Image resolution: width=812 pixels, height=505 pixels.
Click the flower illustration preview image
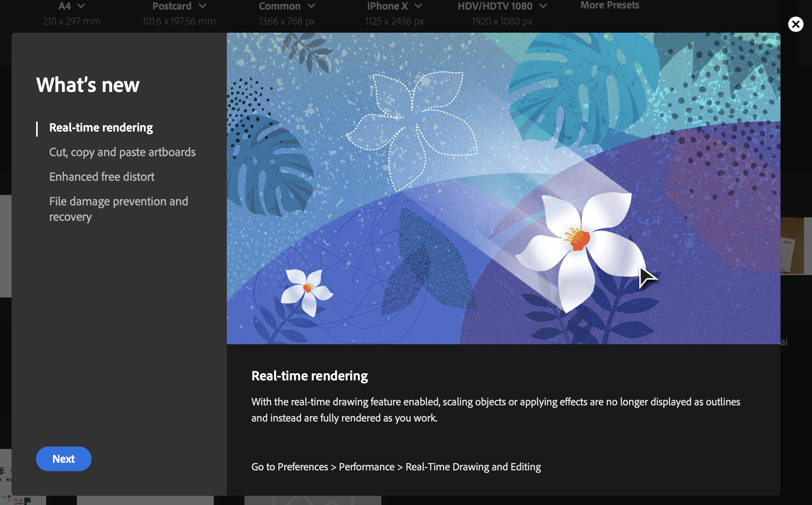tap(503, 188)
